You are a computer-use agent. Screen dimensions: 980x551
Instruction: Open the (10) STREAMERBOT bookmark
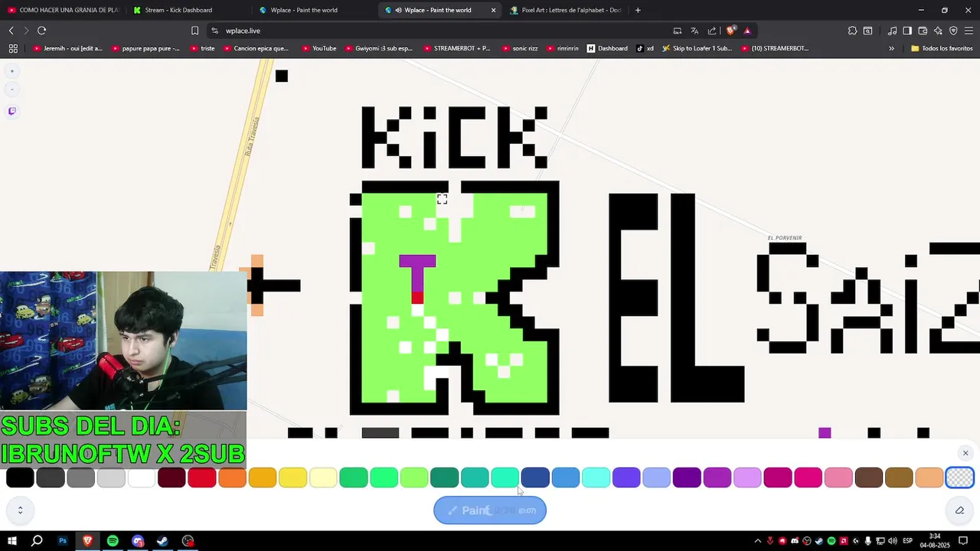click(x=774, y=48)
